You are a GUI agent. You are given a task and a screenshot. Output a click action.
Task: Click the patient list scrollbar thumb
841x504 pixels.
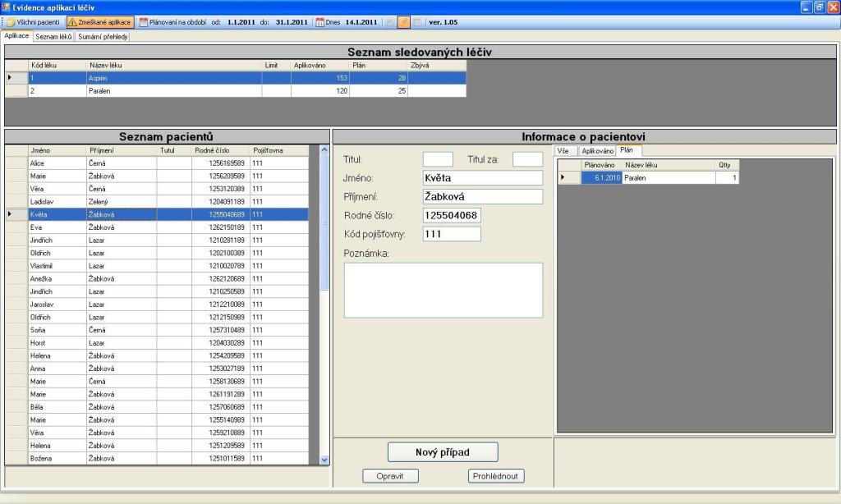pos(324,223)
